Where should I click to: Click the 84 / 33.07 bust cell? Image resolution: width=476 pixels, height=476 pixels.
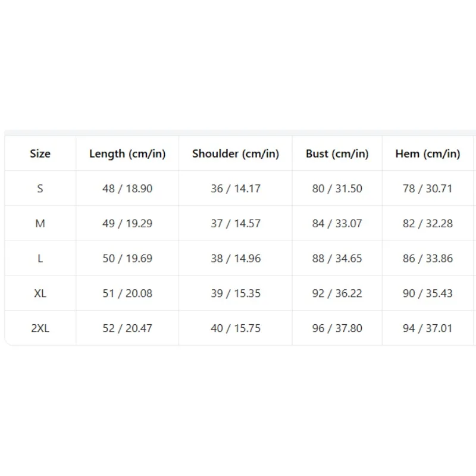click(x=337, y=224)
